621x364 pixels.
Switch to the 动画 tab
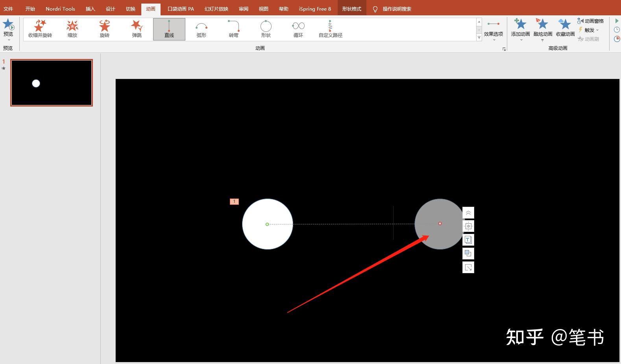tap(151, 9)
